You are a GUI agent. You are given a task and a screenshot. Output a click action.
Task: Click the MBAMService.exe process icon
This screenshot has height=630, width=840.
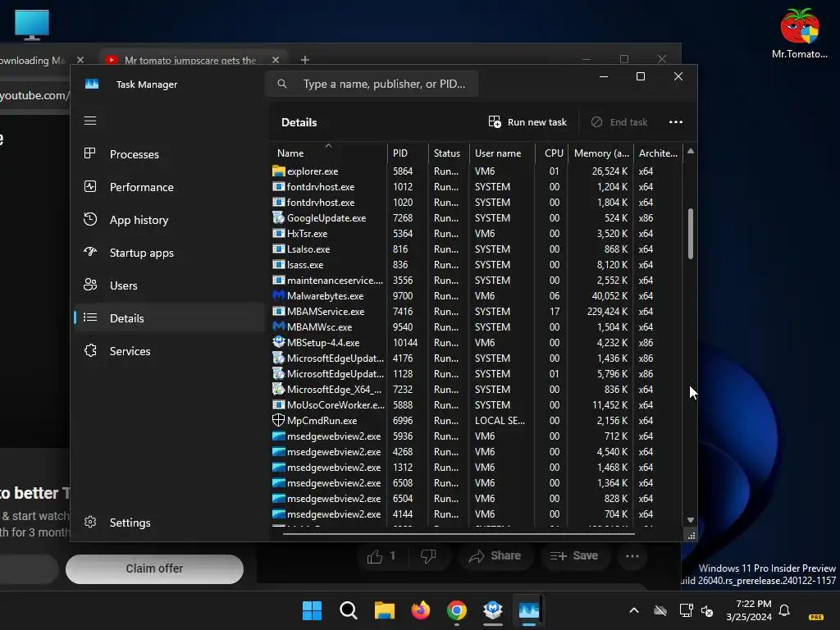279,311
